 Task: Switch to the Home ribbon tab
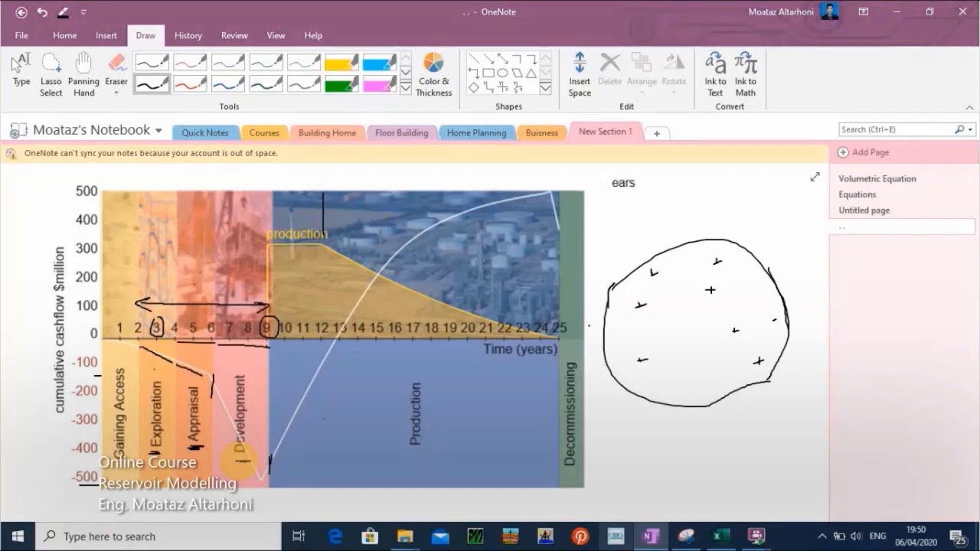pyautogui.click(x=64, y=35)
